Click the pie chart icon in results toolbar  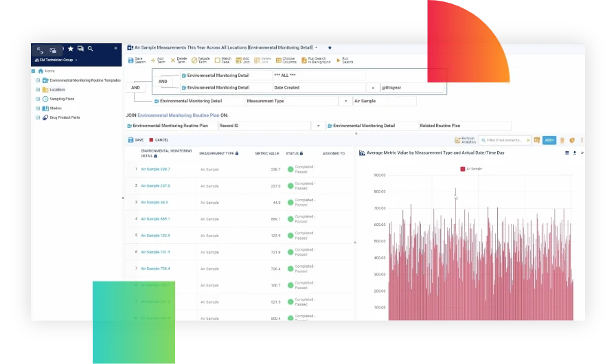pyautogui.click(x=572, y=140)
